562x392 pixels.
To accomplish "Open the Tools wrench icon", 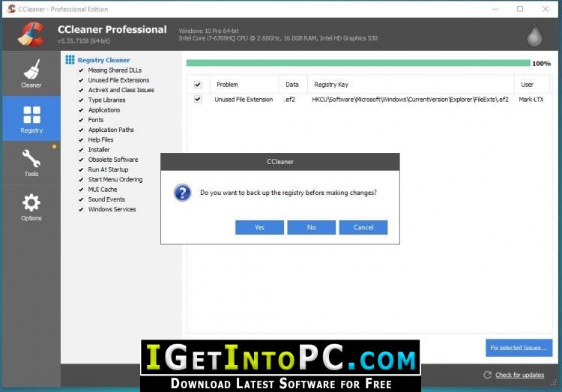I will tap(31, 159).
